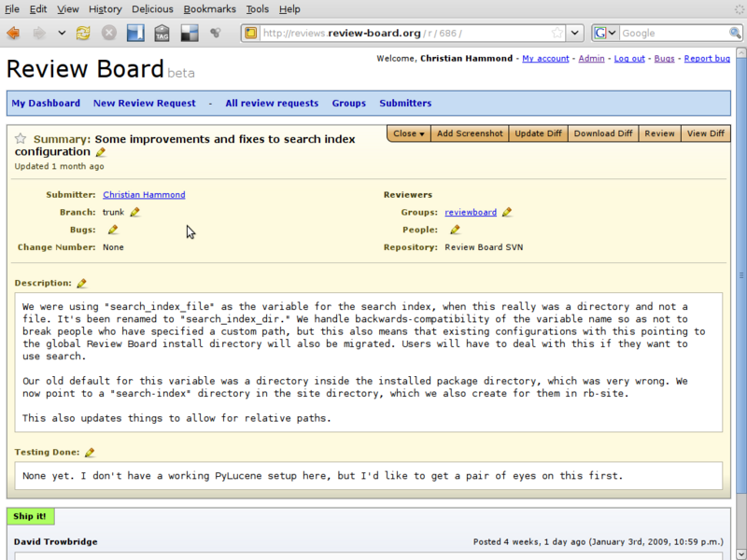Viewport: 747px width, 560px height.
Task: Click the browser Forward arrow icon
Action: (x=39, y=33)
